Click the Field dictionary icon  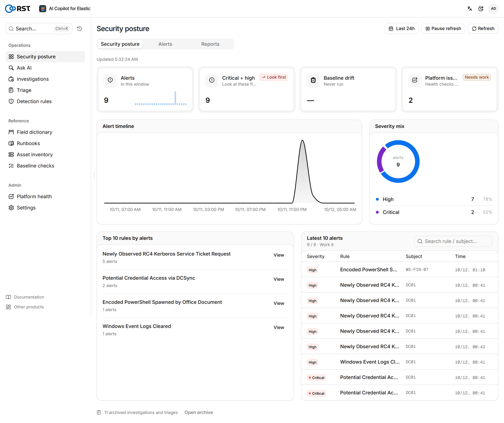(11, 132)
